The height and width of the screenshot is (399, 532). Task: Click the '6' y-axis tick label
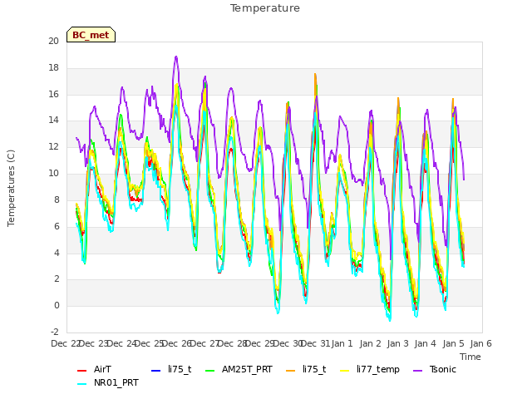tap(57, 226)
